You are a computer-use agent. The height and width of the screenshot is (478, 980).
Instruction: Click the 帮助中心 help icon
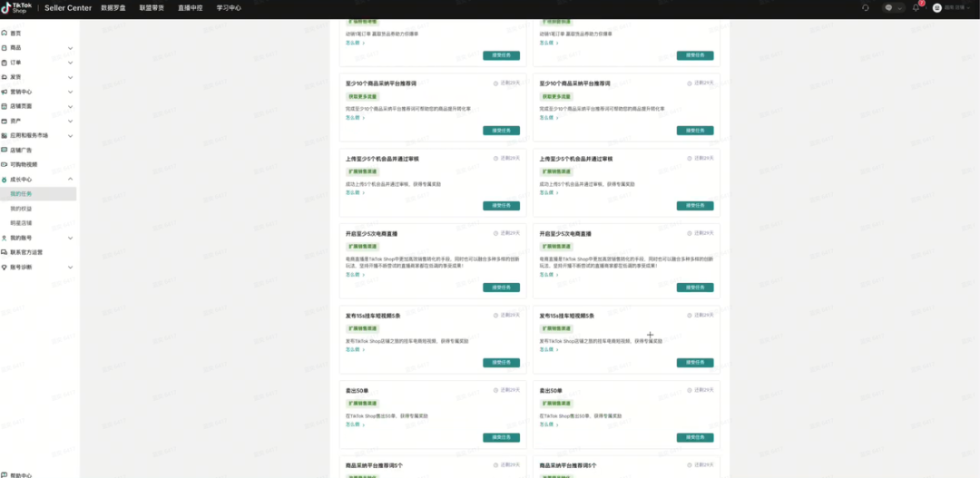point(5,474)
